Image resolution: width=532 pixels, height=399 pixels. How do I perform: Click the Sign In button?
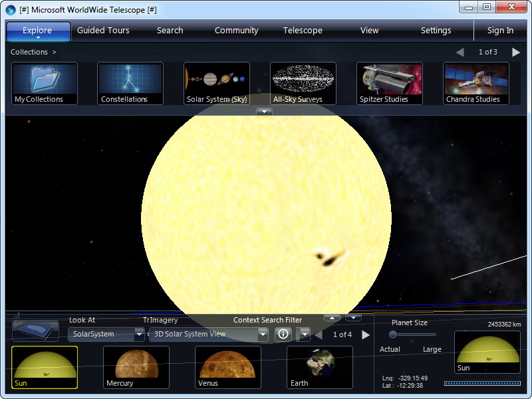click(x=501, y=30)
